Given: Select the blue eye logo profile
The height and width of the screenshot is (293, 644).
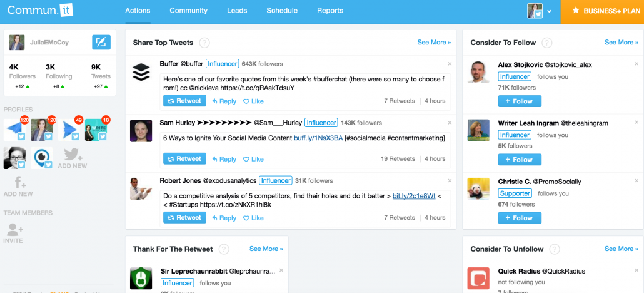Looking at the screenshot, I should point(41,158).
